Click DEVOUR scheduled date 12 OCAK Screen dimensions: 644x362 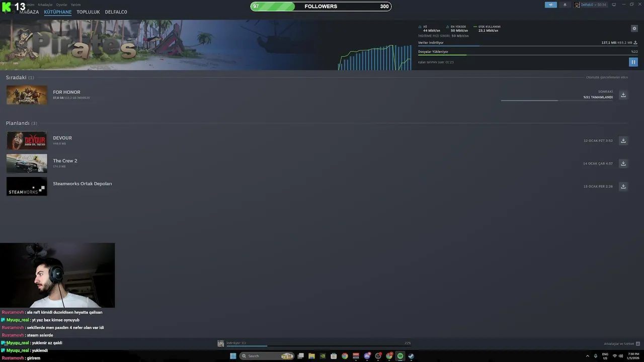pos(598,141)
